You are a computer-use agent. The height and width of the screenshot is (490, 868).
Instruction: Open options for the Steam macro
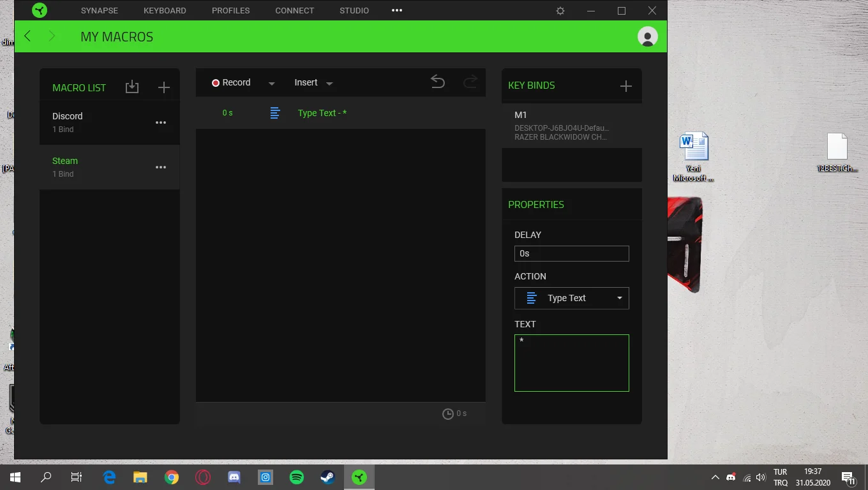click(x=161, y=167)
